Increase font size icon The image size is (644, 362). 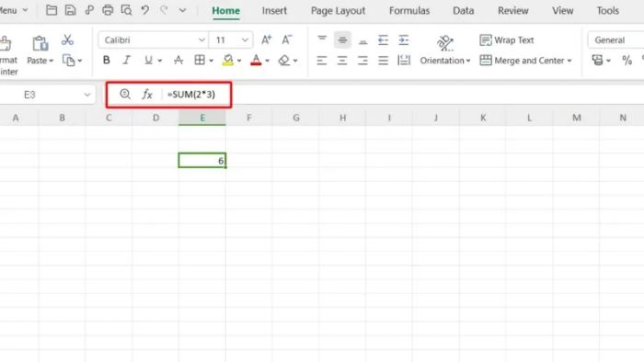click(267, 40)
